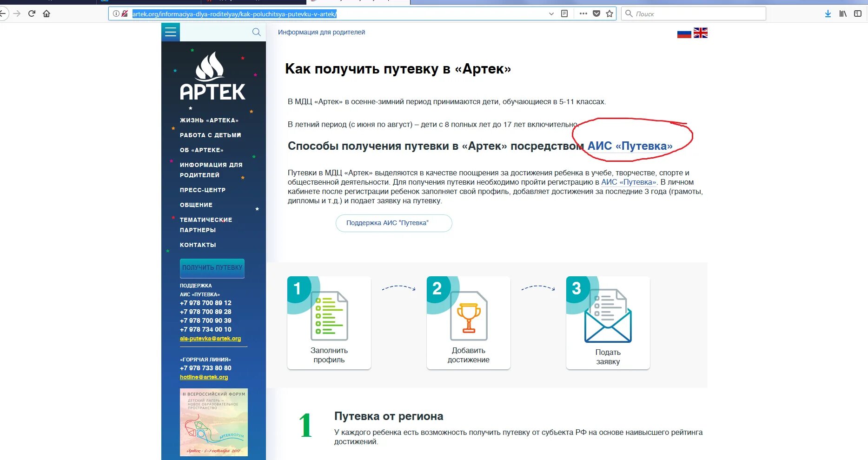The image size is (868, 460).
Task: Open the Работа с детьми menu item
Action: point(211,135)
